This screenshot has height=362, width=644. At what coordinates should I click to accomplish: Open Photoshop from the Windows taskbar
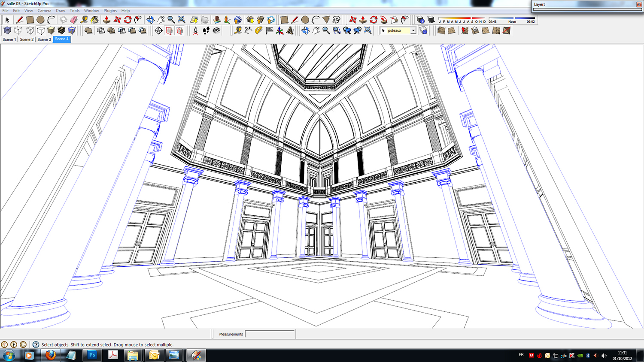(92, 355)
